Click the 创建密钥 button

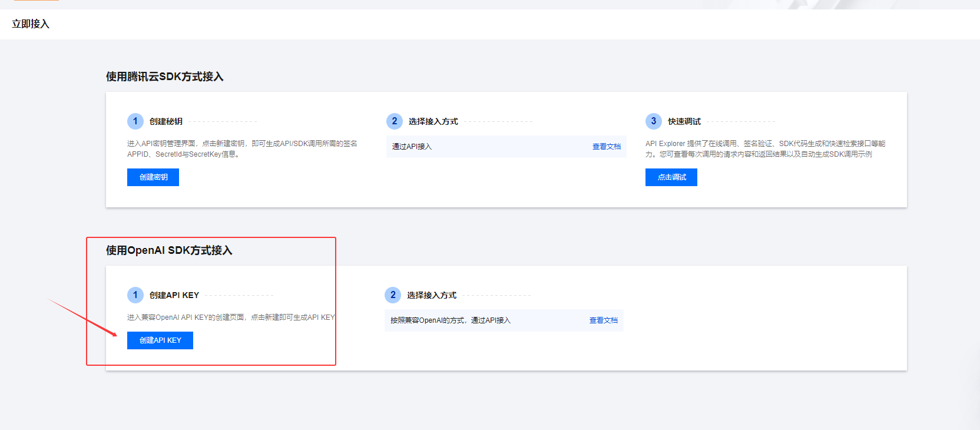point(153,177)
